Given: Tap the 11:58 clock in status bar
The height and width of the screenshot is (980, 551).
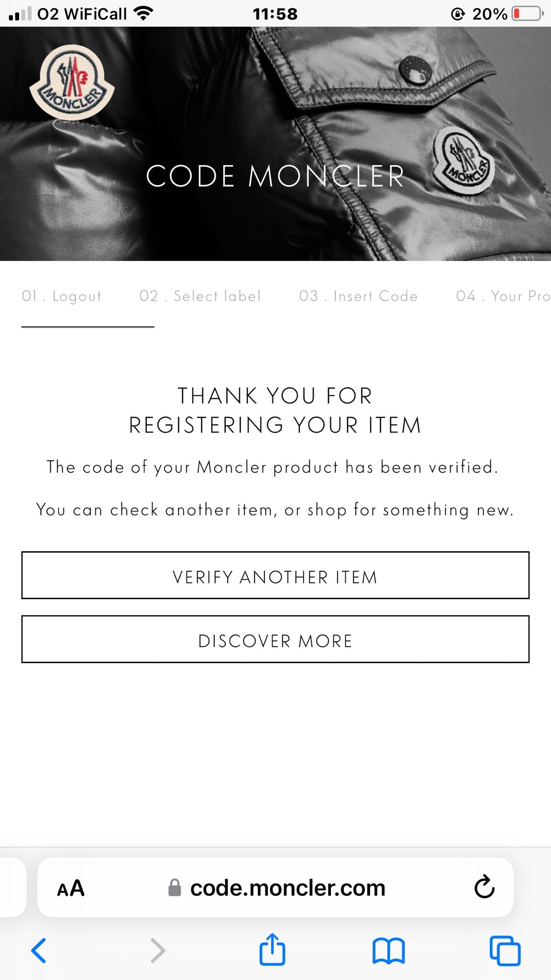Looking at the screenshot, I should pyautogui.click(x=275, y=14).
